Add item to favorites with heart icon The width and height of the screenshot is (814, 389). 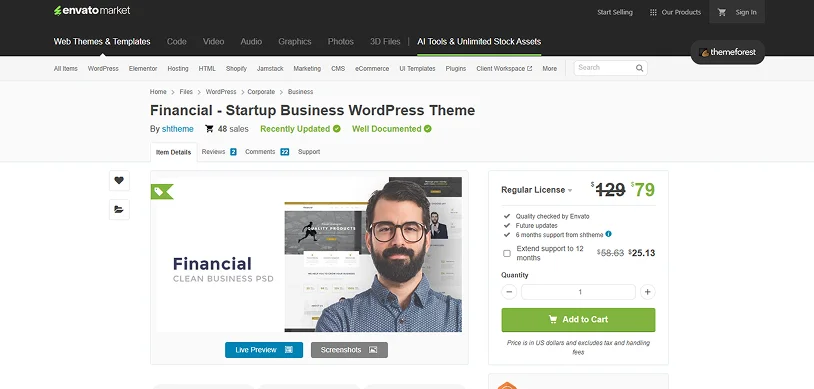[119, 180]
